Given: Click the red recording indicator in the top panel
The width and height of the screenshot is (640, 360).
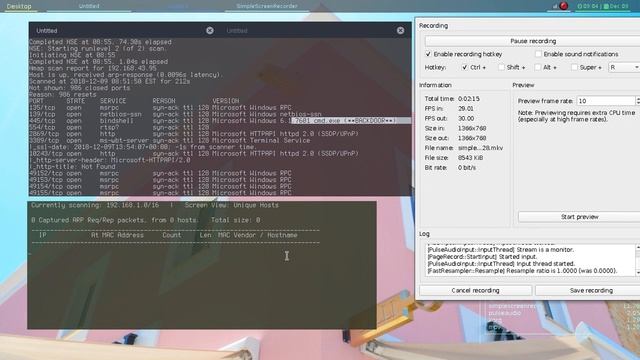Looking at the screenshot, I should (564, 6).
